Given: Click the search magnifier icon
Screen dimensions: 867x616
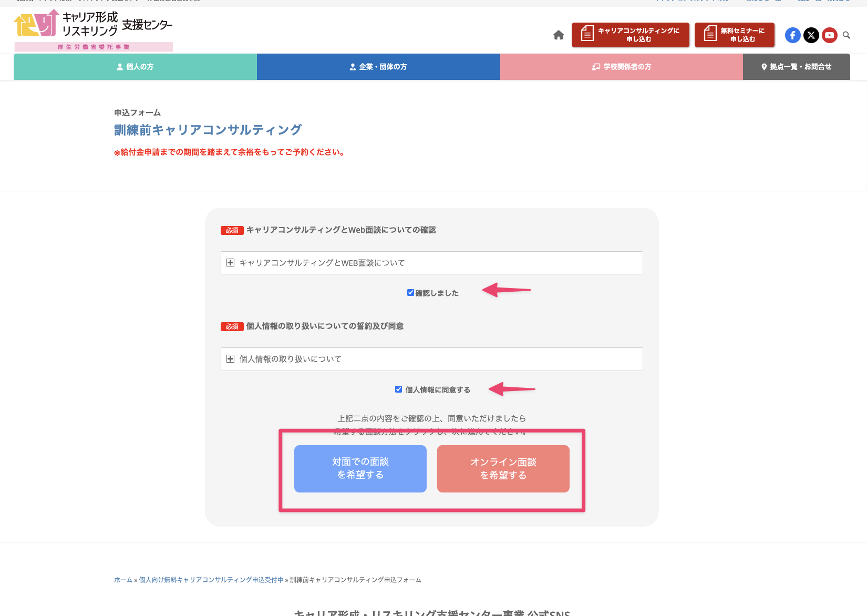Looking at the screenshot, I should 847,35.
